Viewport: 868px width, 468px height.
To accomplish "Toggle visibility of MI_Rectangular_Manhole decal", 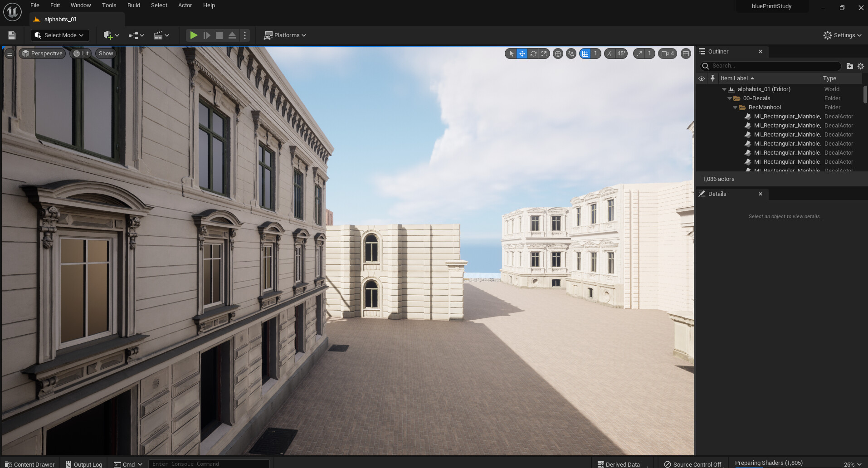I will click(702, 116).
